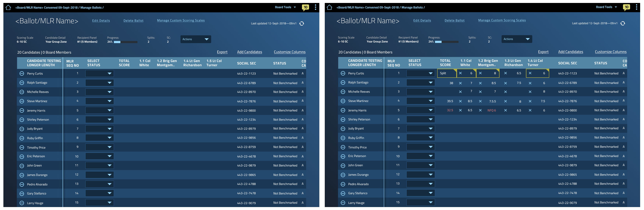
Task: Click 443-22-4788 in right screen
Action: 567,184
